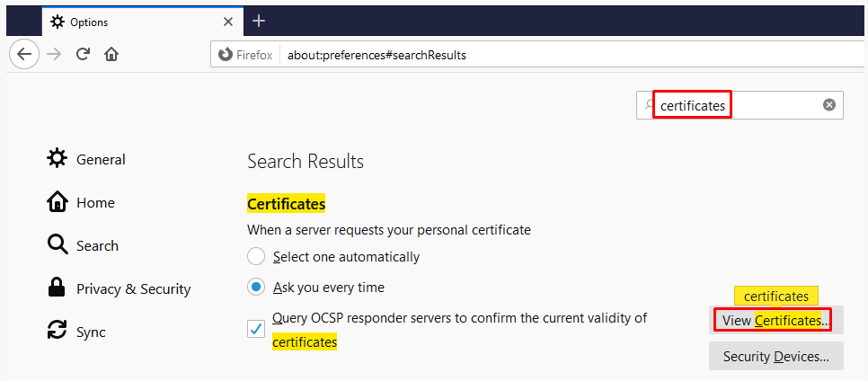Uncheck Query OCSP responder servers checkbox

pos(256,329)
